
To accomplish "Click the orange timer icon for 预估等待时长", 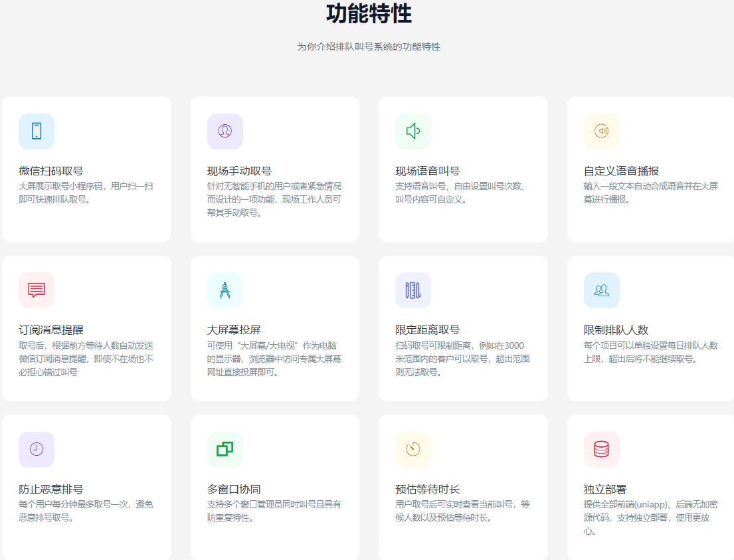I will 413,450.
